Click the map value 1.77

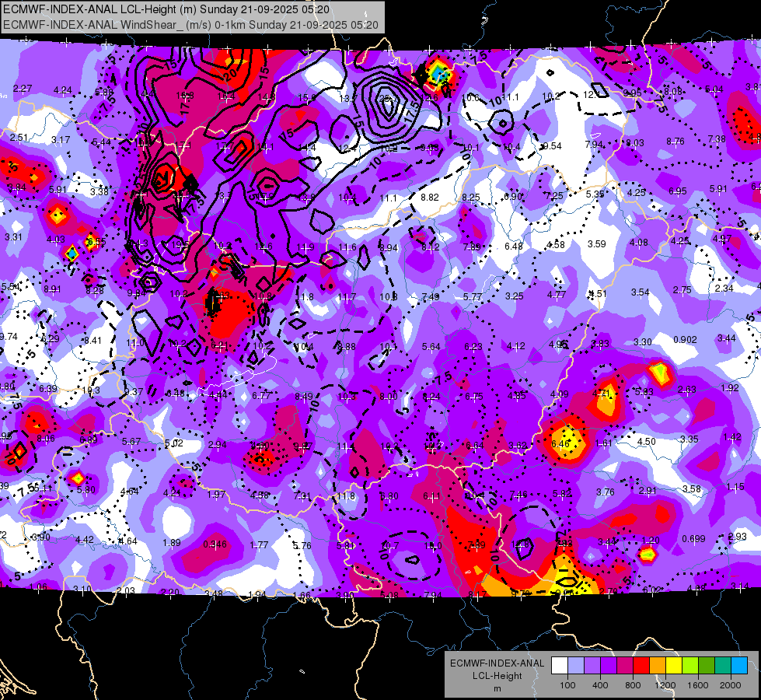(259, 544)
